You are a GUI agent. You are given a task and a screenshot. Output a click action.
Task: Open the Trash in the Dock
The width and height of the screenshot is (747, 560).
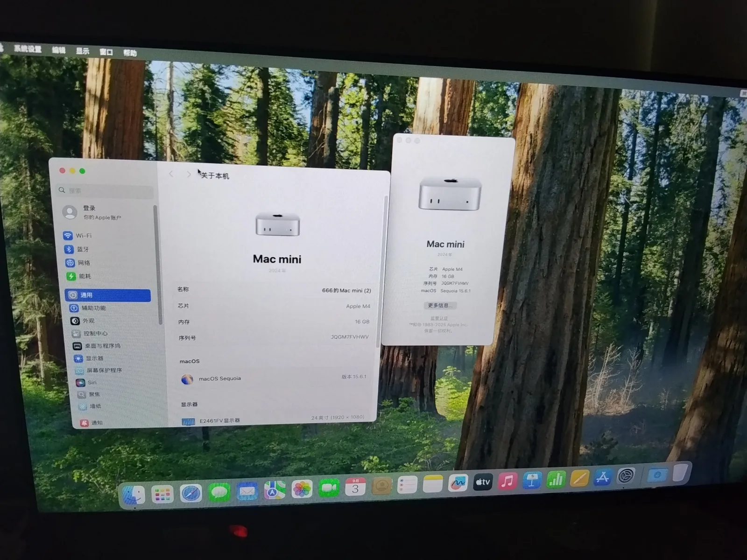[x=681, y=473]
